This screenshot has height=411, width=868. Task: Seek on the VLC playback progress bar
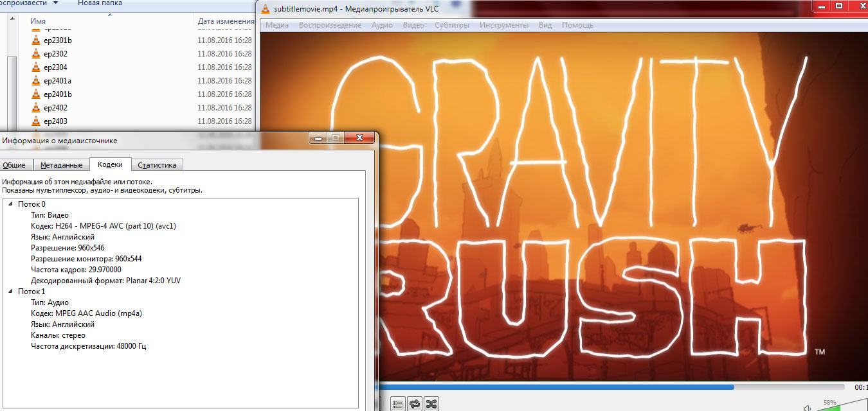611,387
